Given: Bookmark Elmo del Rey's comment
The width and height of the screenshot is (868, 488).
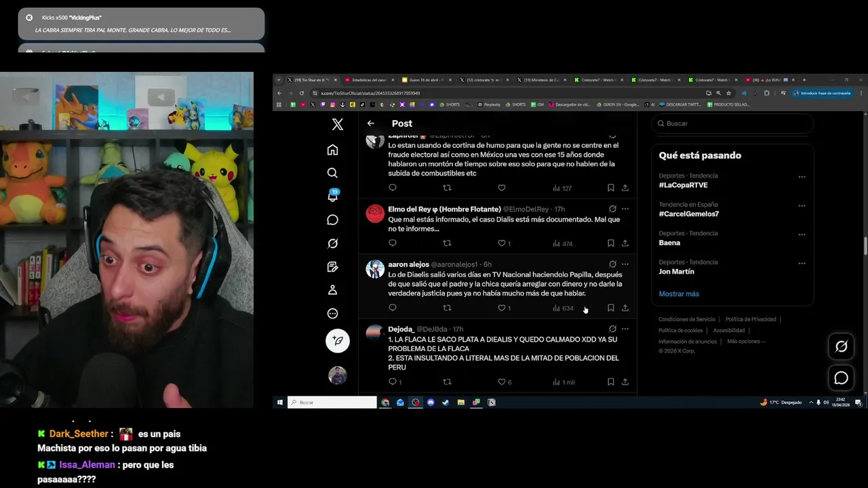Looking at the screenshot, I should tap(610, 243).
